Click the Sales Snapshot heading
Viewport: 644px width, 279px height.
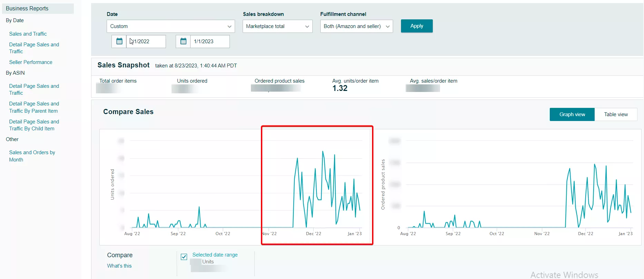[x=124, y=65]
